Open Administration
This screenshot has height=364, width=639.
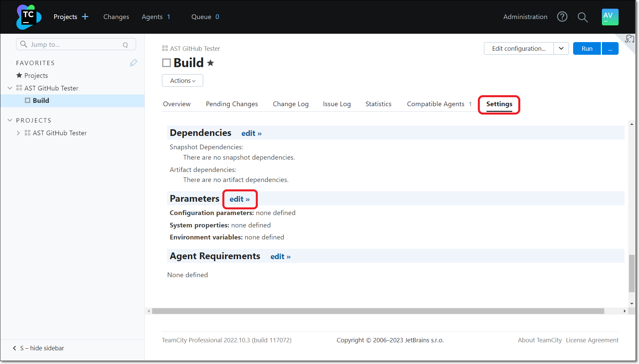pos(525,17)
